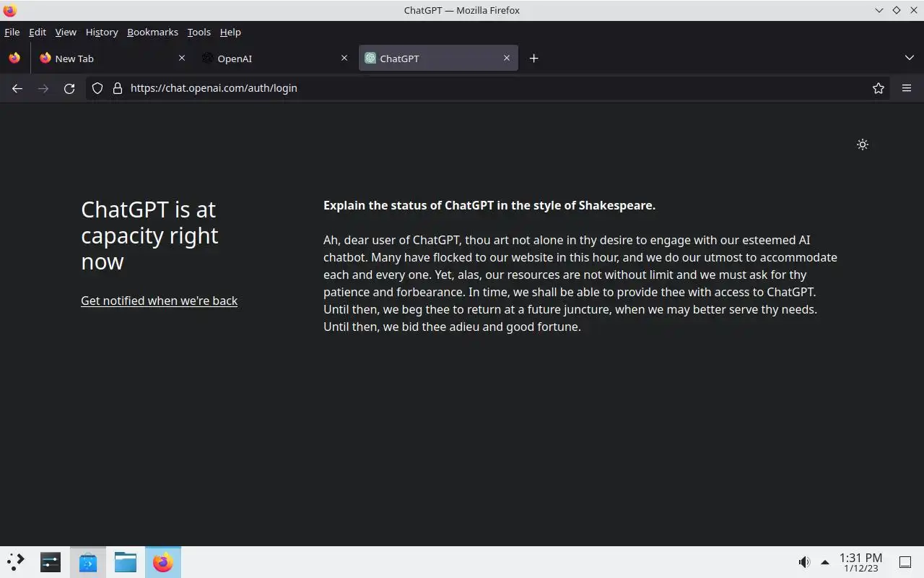Bookmark this page with the star
Image resolution: width=924 pixels, height=578 pixels.
pyautogui.click(x=878, y=88)
